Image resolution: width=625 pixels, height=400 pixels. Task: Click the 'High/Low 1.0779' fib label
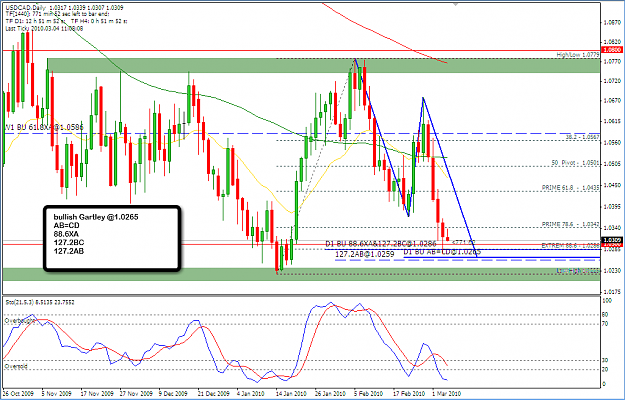pyautogui.click(x=578, y=55)
